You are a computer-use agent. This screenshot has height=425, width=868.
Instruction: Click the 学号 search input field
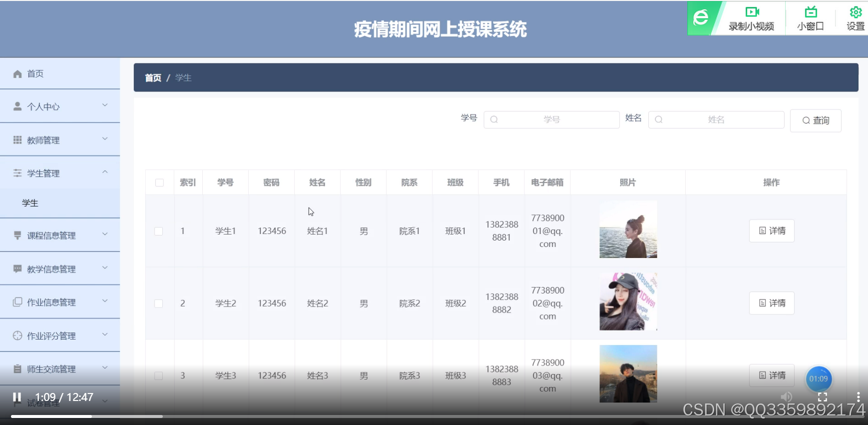pos(551,119)
